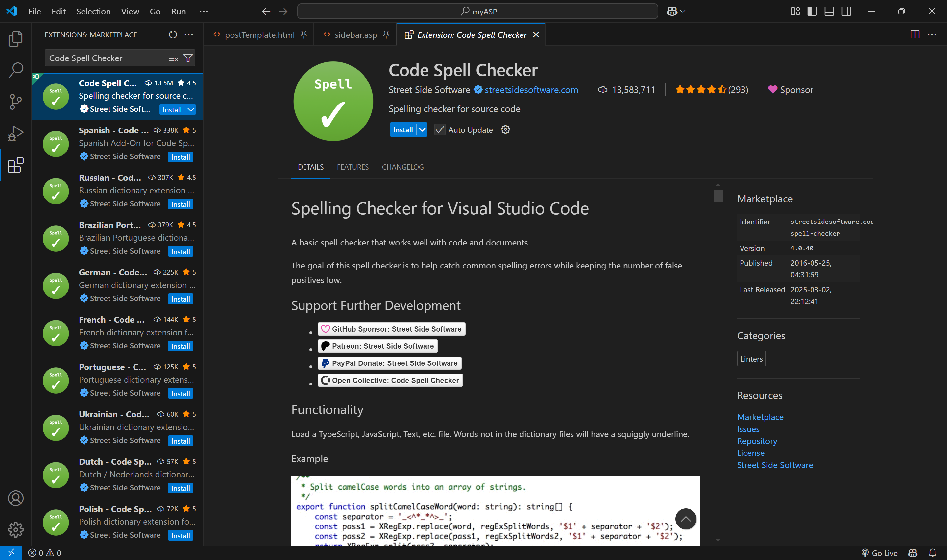Unpin the postTemplate.html tab
Viewport: 947px width, 560px height.
(304, 35)
